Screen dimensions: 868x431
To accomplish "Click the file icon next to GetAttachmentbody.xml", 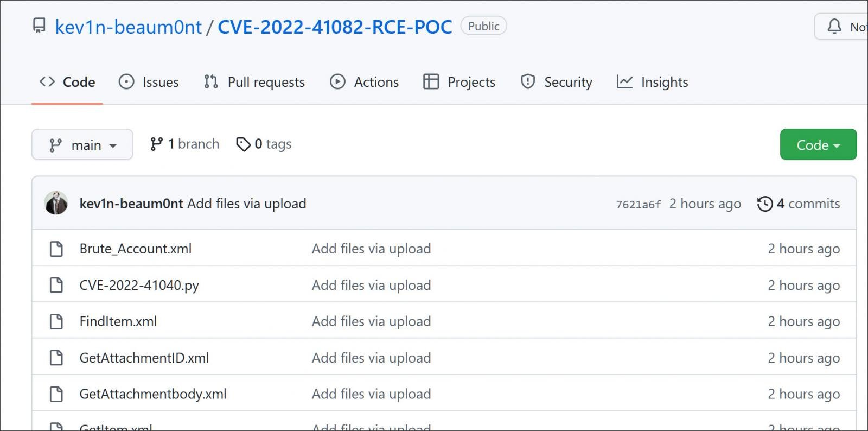I will pyautogui.click(x=56, y=394).
